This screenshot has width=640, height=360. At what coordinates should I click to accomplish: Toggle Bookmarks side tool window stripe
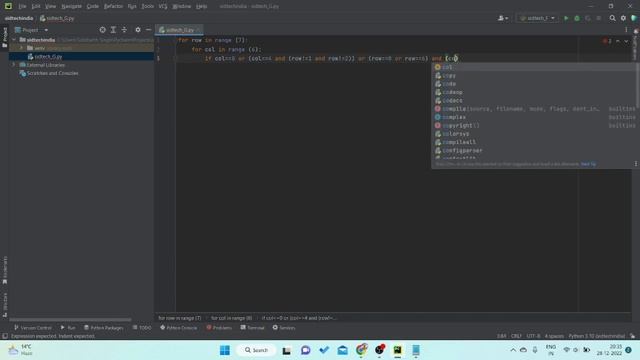pos(4,270)
